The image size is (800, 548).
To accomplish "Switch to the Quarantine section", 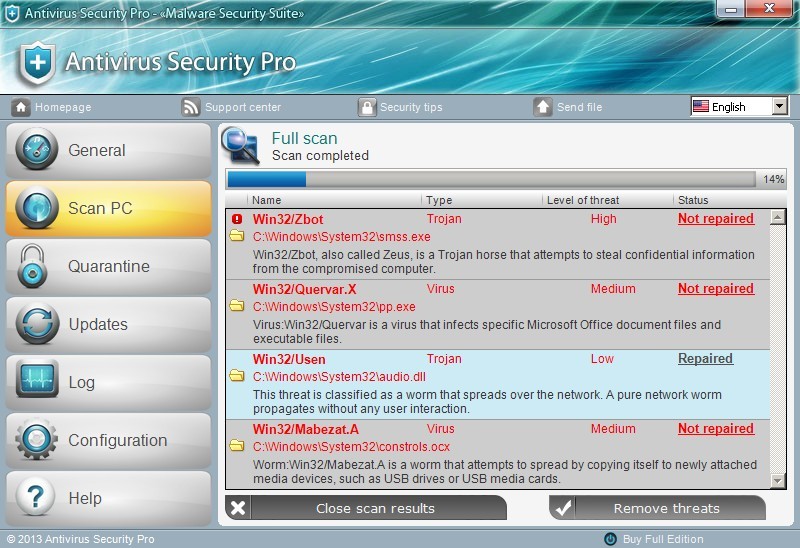I will [x=108, y=267].
